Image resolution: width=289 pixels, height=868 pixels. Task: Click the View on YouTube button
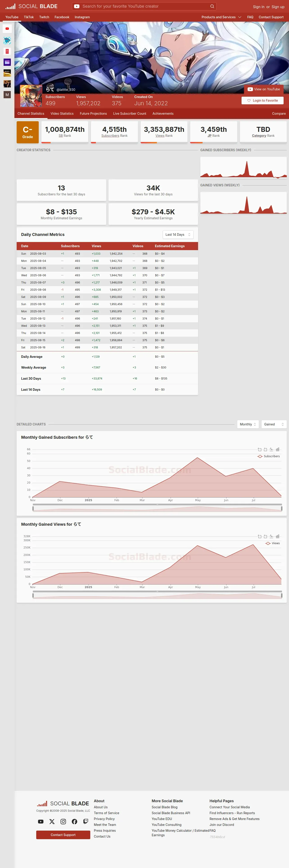pyautogui.click(x=264, y=89)
